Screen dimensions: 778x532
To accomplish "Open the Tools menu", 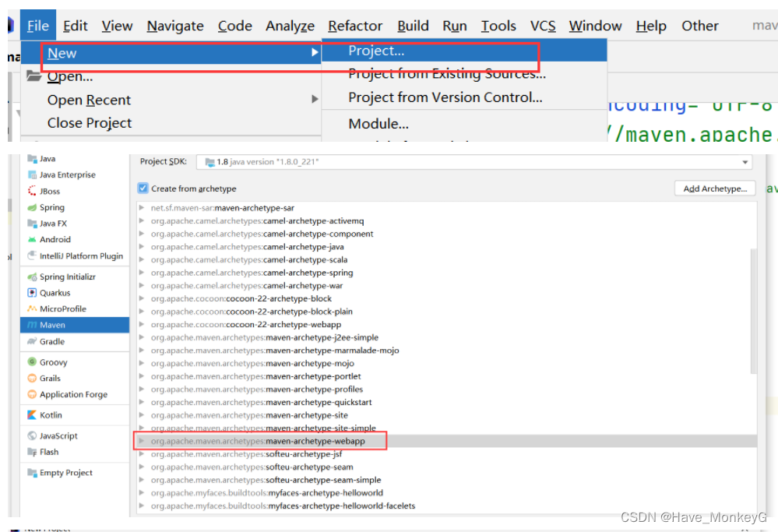I will click(x=498, y=25).
